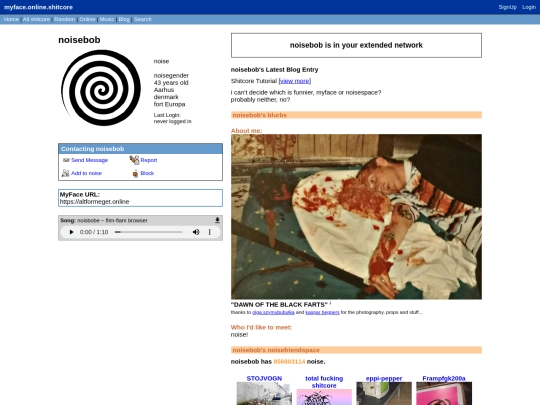
Task: Click the never logged in text
Action: click(x=173, y=121)
